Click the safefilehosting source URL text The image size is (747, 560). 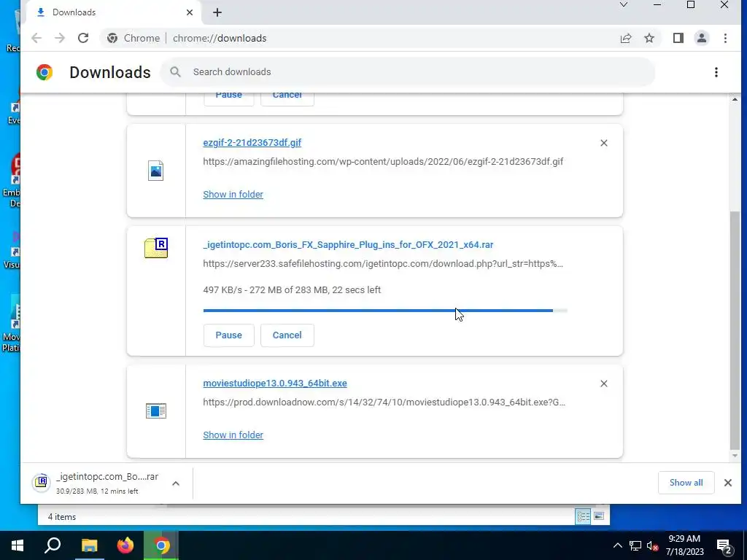coord(383,264)
